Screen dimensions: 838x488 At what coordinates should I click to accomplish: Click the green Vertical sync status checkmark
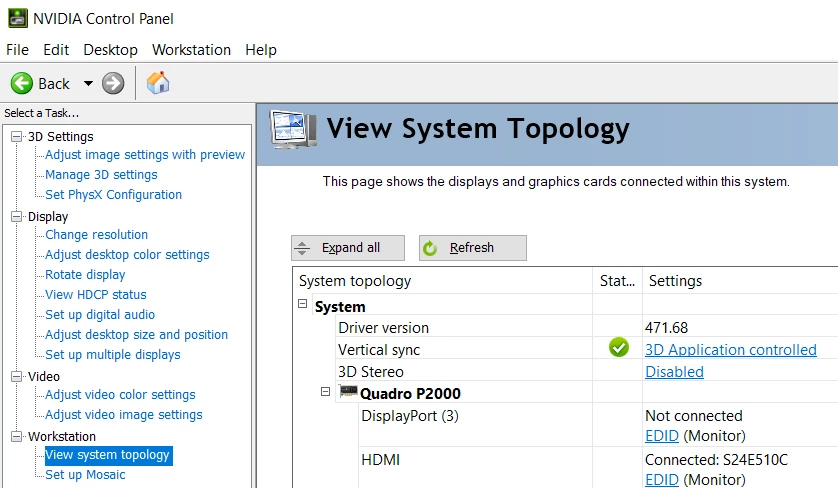[x=618, y=347]
